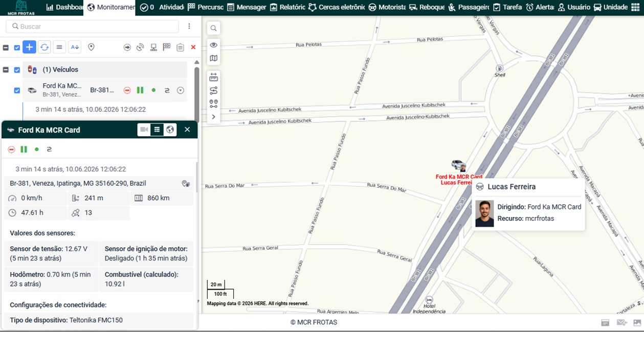The height and width of the screenshot is (348, 644).
Task: Open dropdown arrow on Ford Ka row
Action: pos(181,90)
